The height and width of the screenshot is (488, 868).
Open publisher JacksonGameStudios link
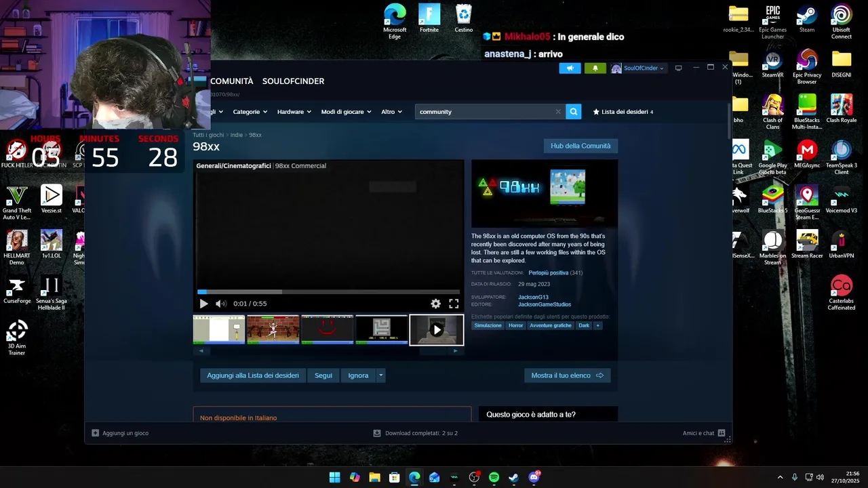[x=545, y=304]
